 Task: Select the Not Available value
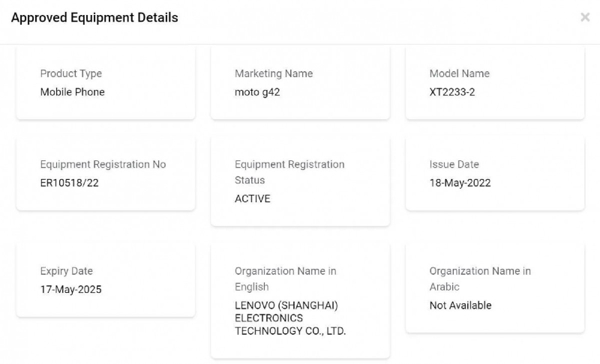pos(460,306)
